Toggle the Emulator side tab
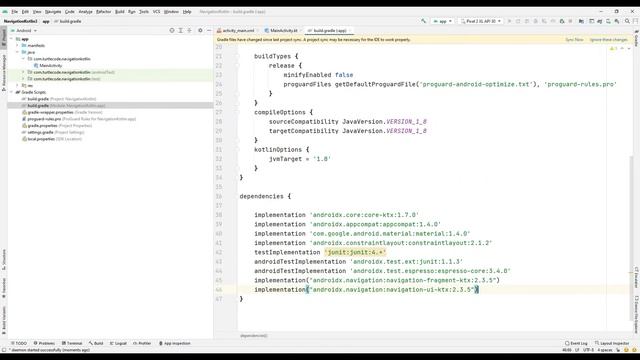 636,277
